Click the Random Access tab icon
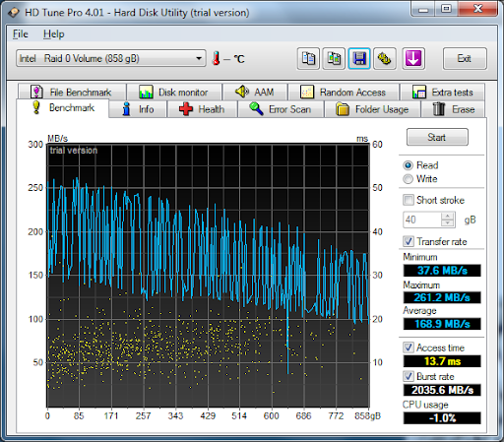The width and height of the screenshot is (504, 442). click(x=307, y=92)
